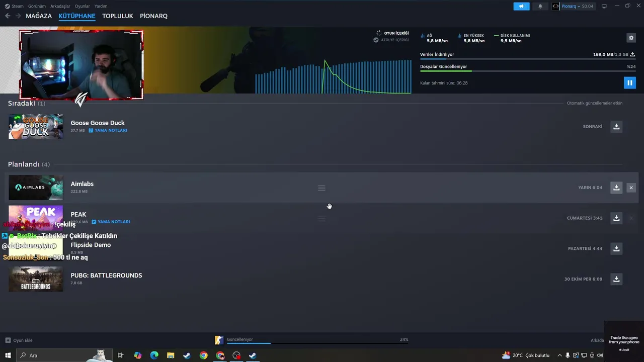This screenshot has height=362, width=644.
Task: Open the active Steam taskbar icon
Action: (253, 355)
